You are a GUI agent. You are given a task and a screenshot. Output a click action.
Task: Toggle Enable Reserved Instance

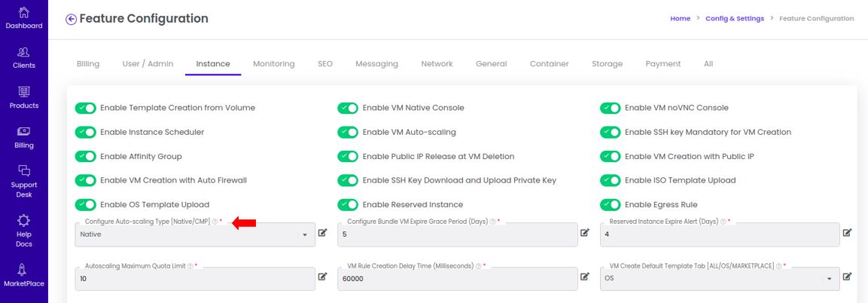click(348, 205)
